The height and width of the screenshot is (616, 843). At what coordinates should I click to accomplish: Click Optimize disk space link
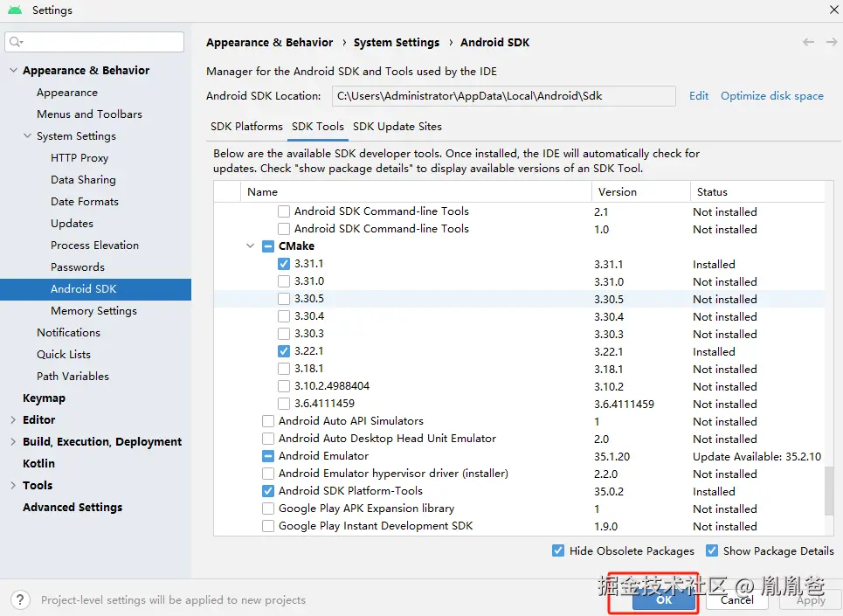(x=772, y=96)
